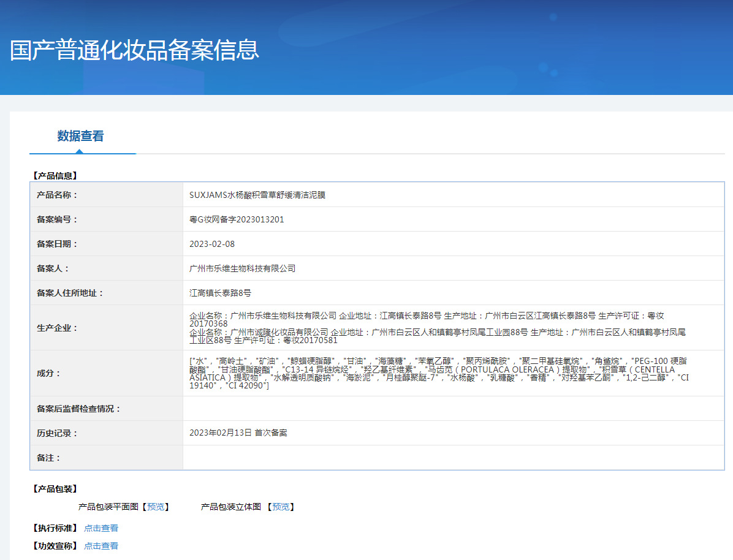Select address value in 备案人住所地址 row
Screen dimensions: 733x560
pos(220,293)
